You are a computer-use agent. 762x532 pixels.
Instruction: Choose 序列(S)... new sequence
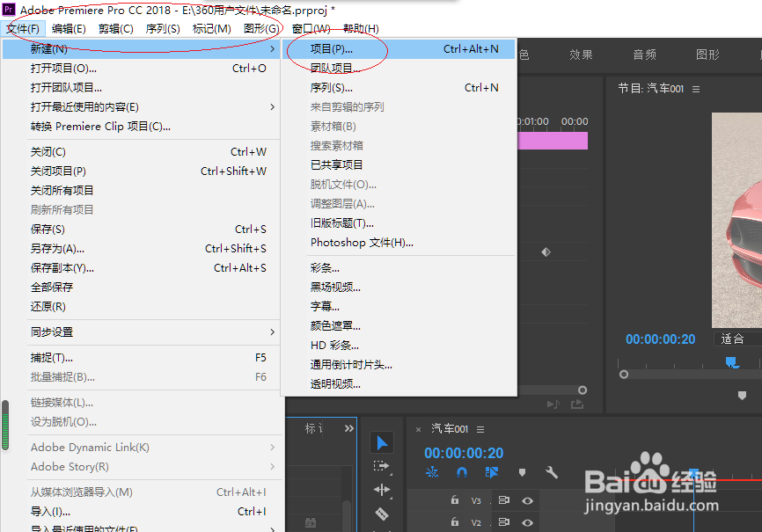click(x=399, y=87)
